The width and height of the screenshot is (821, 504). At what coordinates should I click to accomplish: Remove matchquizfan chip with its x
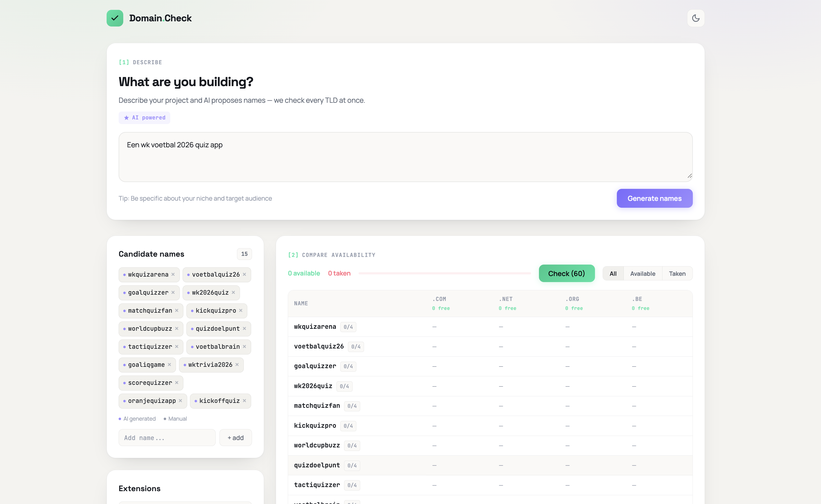pyautogui.click(x=177, y=310)
